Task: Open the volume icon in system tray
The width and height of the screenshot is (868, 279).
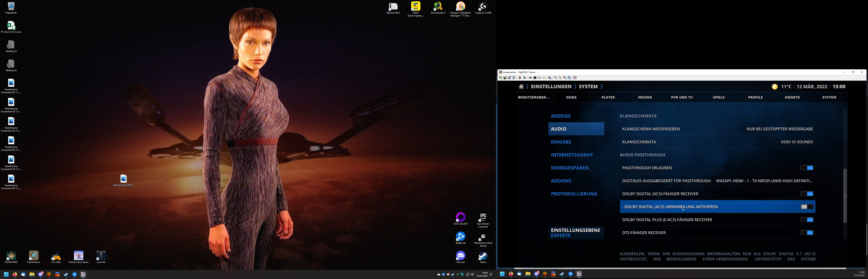Action: (472, 274)
